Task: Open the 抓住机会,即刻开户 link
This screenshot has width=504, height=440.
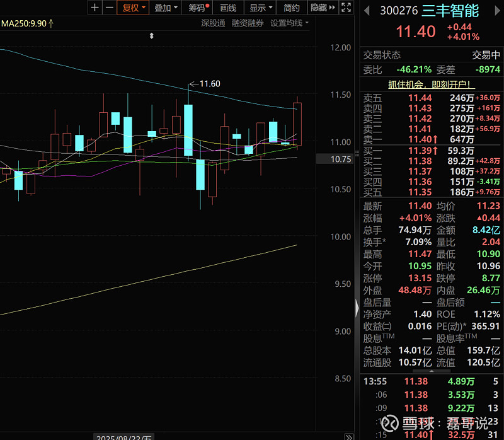Action: pyautogui.click(x=431, y=84)
